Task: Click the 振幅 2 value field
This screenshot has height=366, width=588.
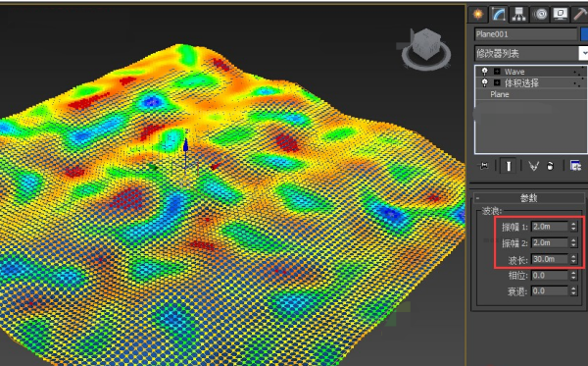Action: point(550,243)
